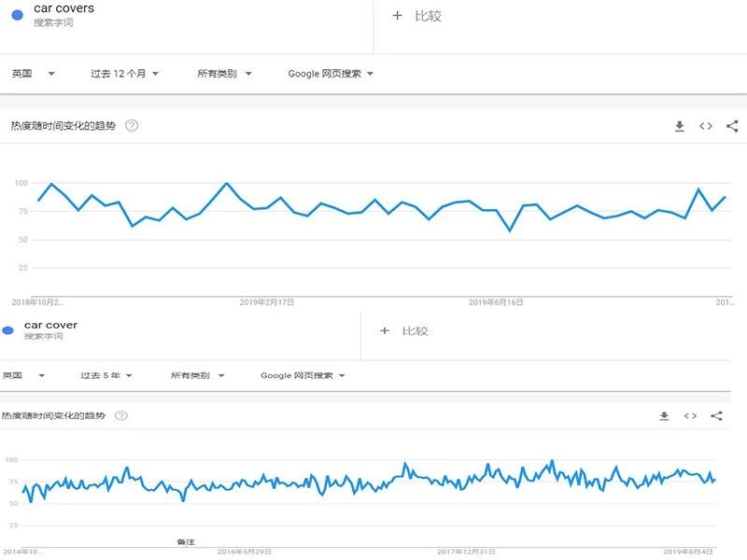
Task: Open Google 网页搜索 dropdown in the upper panel
Action: point(331,74)
